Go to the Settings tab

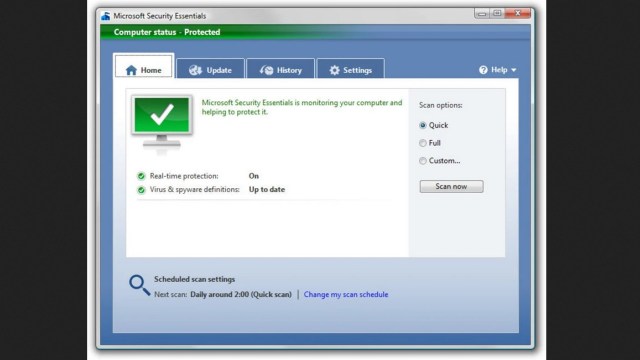pos(351,69)
